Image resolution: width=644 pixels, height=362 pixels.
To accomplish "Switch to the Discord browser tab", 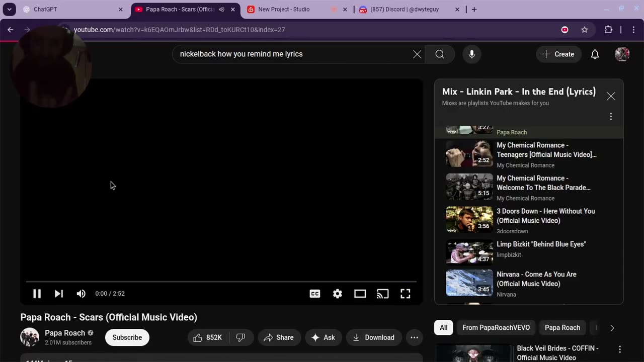I will point(409,10).
